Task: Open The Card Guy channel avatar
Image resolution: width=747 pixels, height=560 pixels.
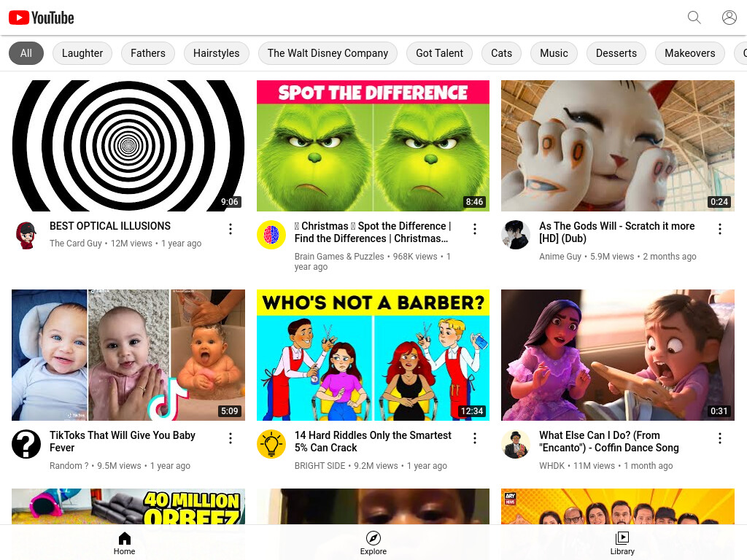Action: 26,235
